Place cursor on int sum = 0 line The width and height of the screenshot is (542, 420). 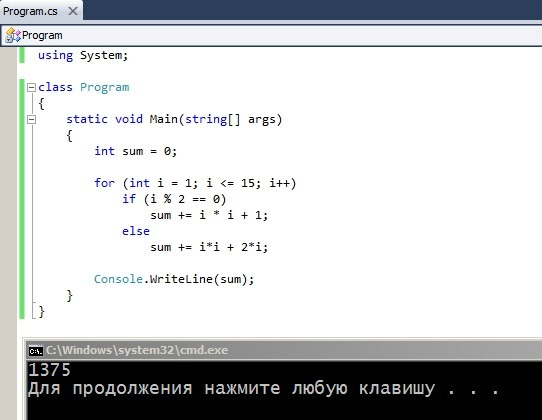coord(136,151)
